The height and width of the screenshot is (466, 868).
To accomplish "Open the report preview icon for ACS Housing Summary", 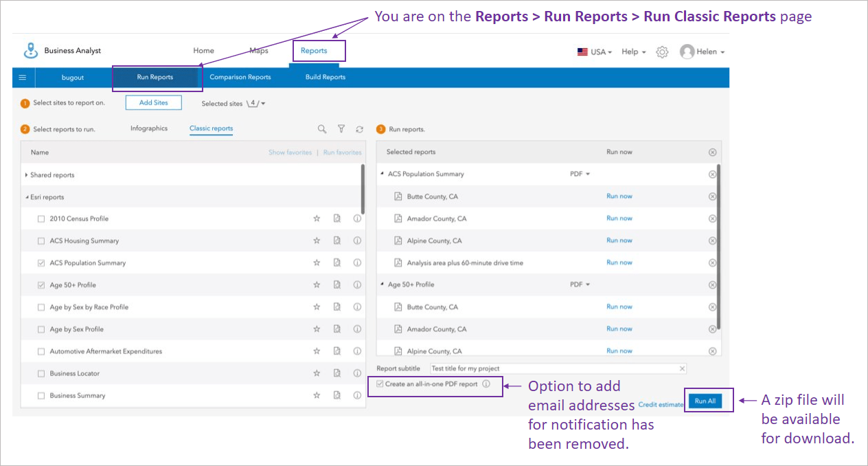I will coord(337,240).
